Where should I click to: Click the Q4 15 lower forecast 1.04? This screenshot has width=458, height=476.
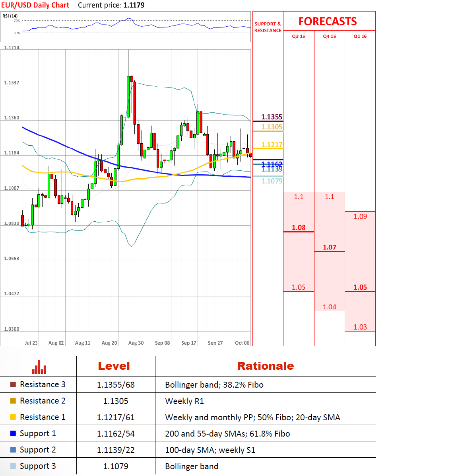coord(330,307)
